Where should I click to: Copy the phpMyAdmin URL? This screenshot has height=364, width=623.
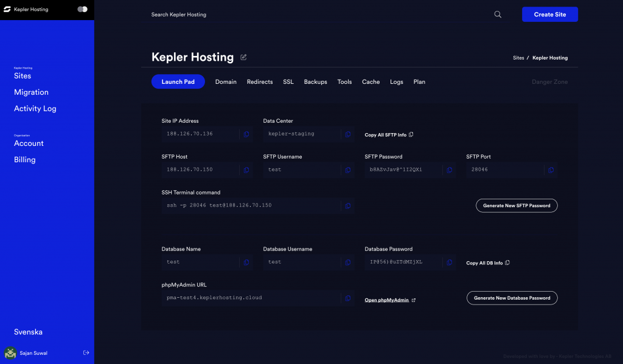coord(348,298)
